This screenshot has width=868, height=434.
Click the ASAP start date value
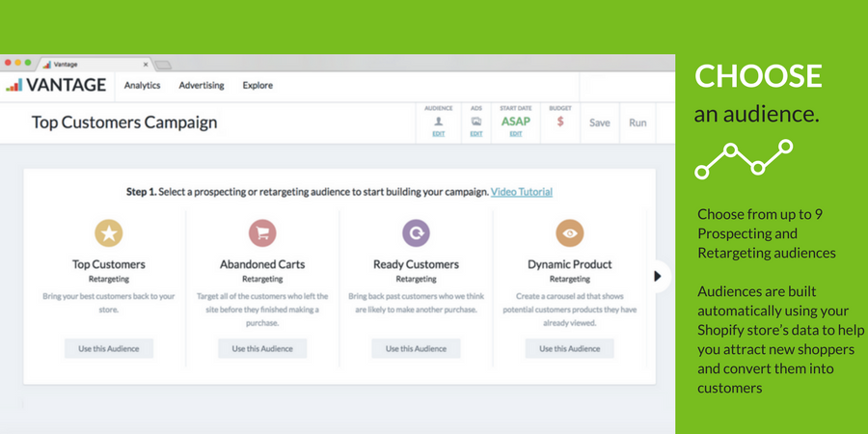(x=515, y=122)
